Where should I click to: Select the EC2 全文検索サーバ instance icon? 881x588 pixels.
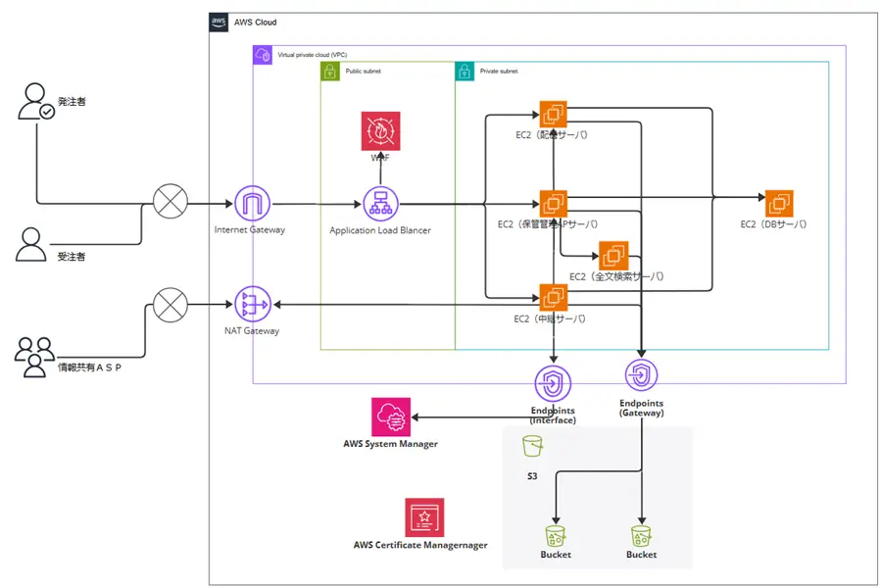point(613,256)
